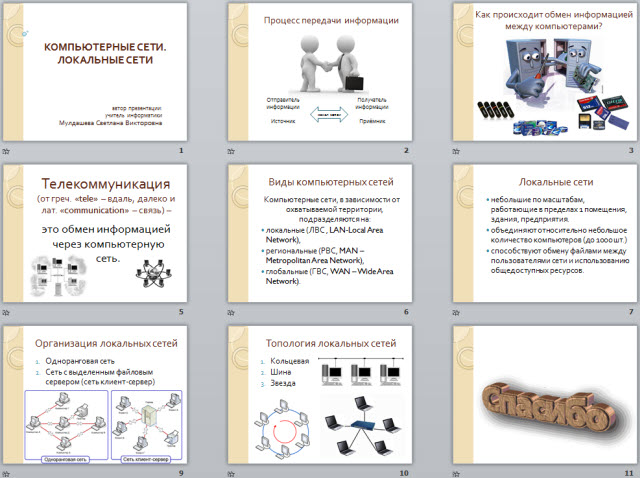Screen dimensions: 640x478
Task: Click the transition star icon under slide 11
Action: click(x=457, y=472)
